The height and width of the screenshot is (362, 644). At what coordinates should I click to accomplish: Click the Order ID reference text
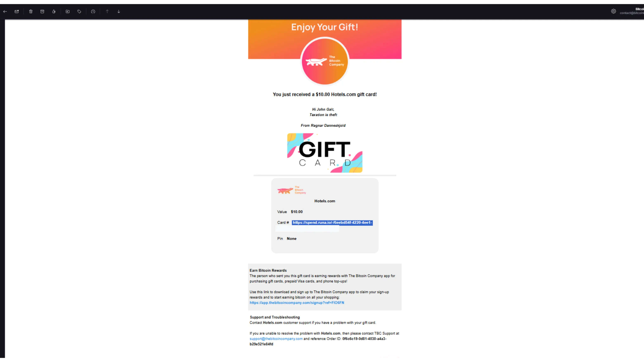coord(318,342)
